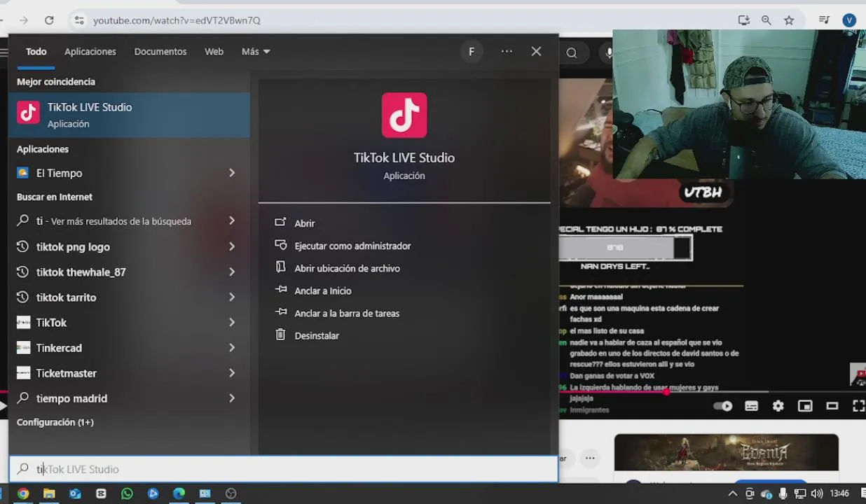
Task: Expand 'tiempo madrid' chevron
Action: tap(232, 398)
